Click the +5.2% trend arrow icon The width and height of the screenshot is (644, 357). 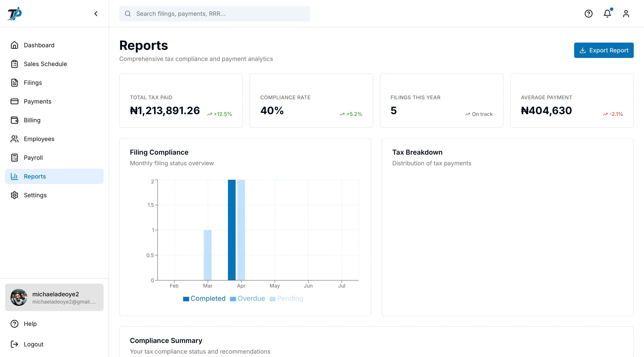(x=342, y=114)
